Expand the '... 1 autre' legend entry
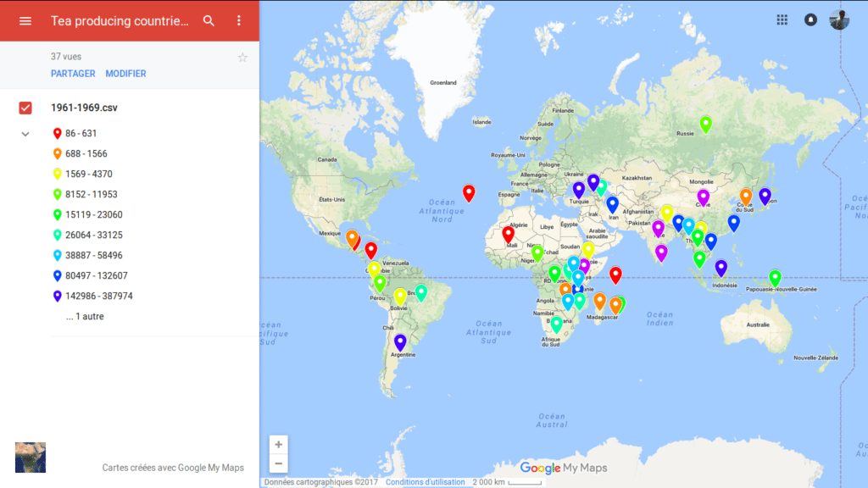This screenshot has width=868, height=488. [x=85, y=317]
